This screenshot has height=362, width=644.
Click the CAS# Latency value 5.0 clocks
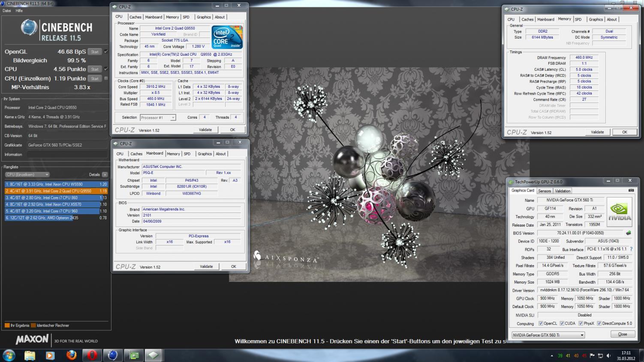[584, 69]
